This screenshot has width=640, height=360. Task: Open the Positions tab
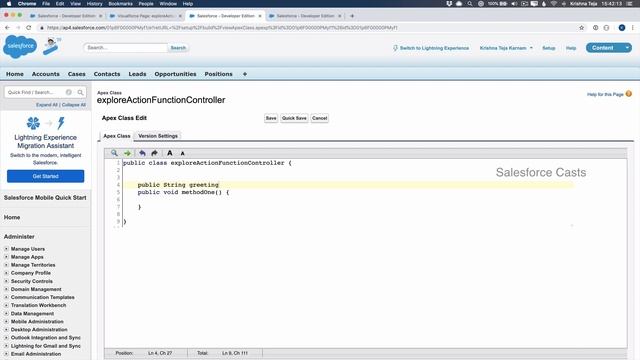(x=218, y=74)
